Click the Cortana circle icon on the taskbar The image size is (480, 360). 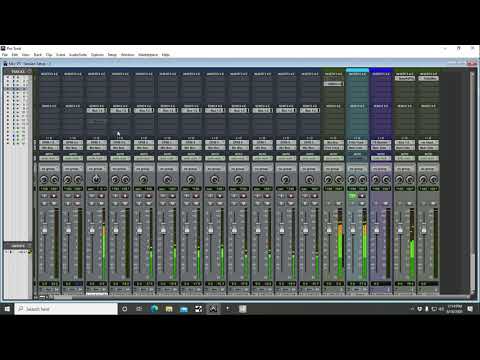pos(124,309)
